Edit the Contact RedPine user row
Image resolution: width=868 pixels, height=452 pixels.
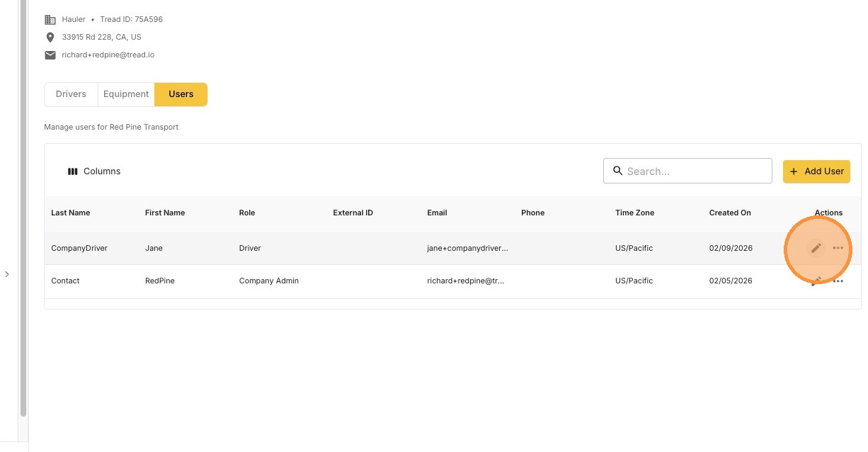coord(816,281)
